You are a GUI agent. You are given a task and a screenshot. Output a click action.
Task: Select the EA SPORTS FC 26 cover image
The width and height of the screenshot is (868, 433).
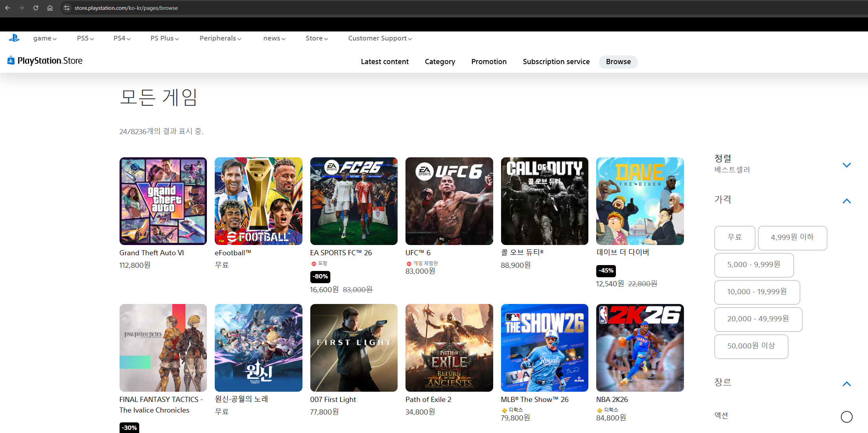coord(354,201)
